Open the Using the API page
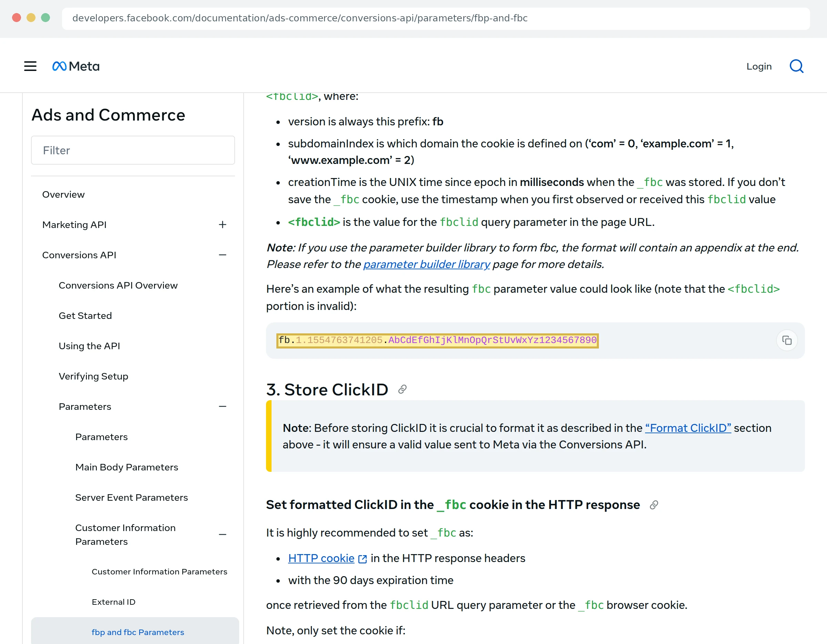Viewport: 827px width, 644px height. coord(89,346)
